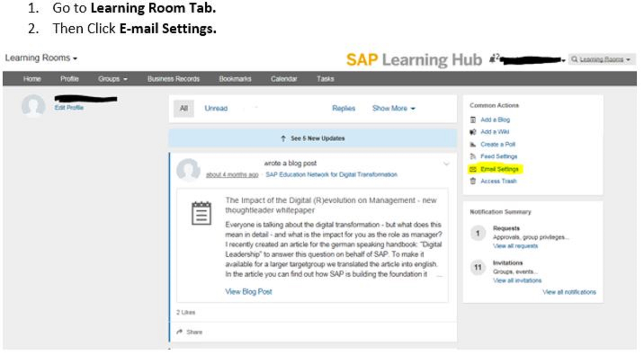Expand the Groups menu
Viewport: 644px width, 355px height.
(x=113, y=79)
